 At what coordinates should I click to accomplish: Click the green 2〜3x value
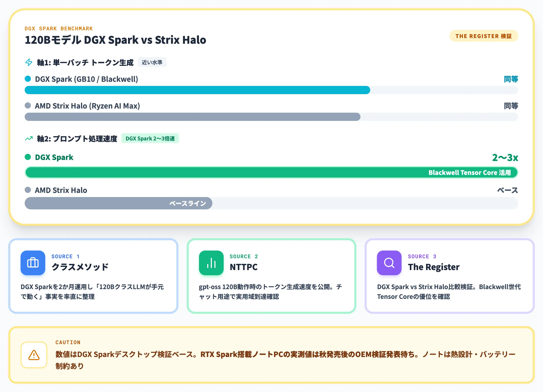(x=505, y=157)
